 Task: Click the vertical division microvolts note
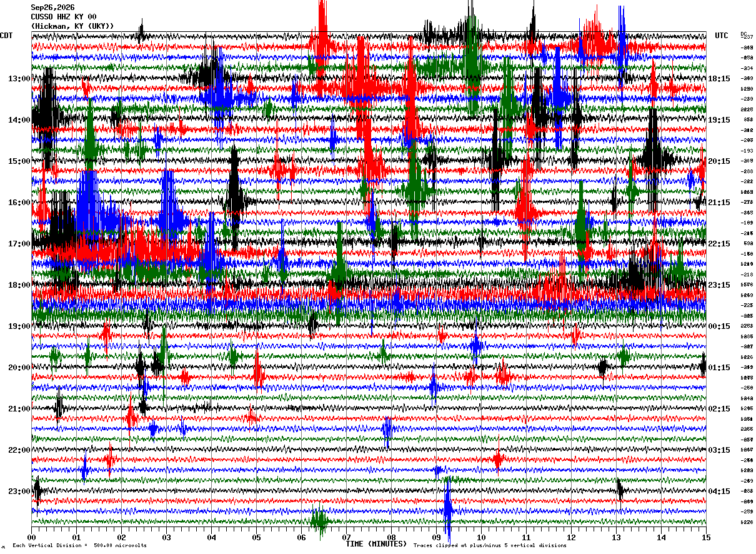tap(79, 546)
